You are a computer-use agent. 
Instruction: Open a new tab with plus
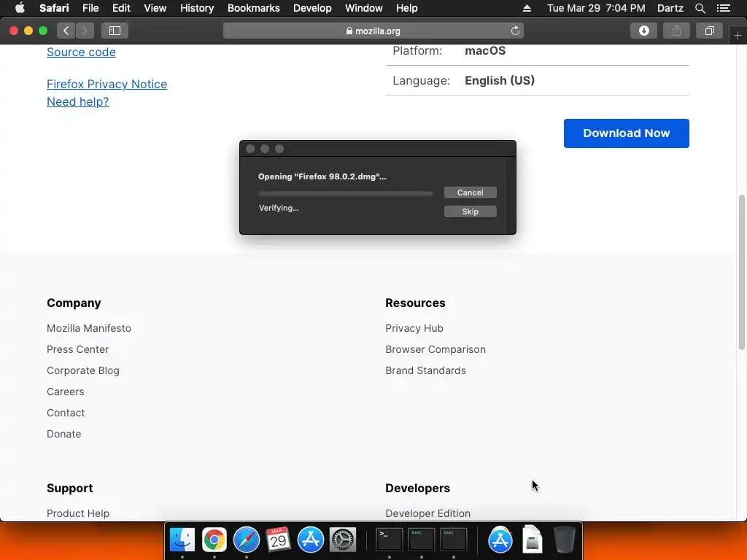[x=738, y=36]
